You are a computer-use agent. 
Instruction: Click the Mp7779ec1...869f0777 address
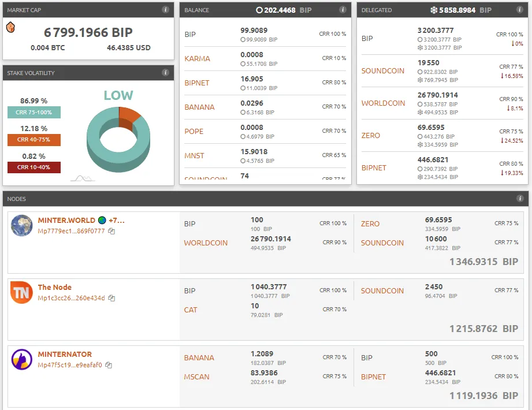click(x=71, y=232)
